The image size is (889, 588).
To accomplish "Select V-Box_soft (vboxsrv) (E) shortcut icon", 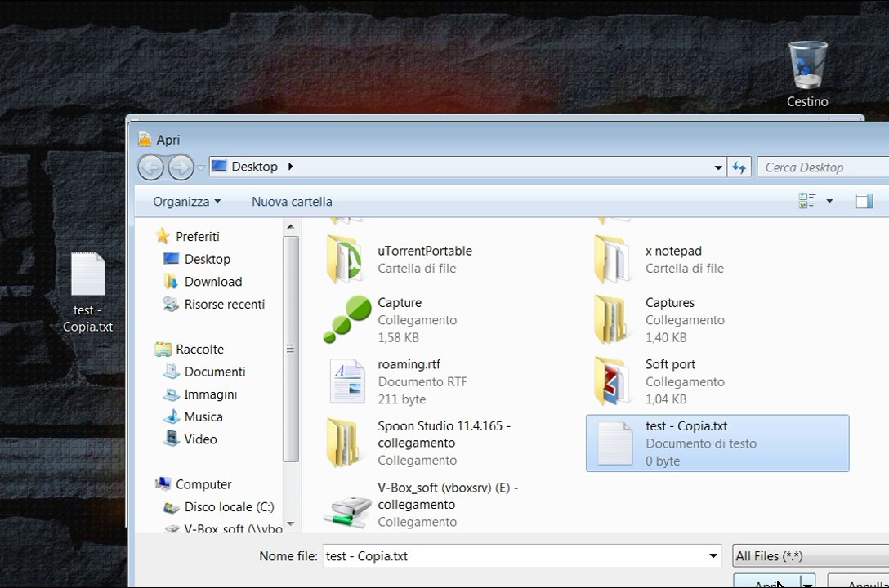I will pos(346,511).
